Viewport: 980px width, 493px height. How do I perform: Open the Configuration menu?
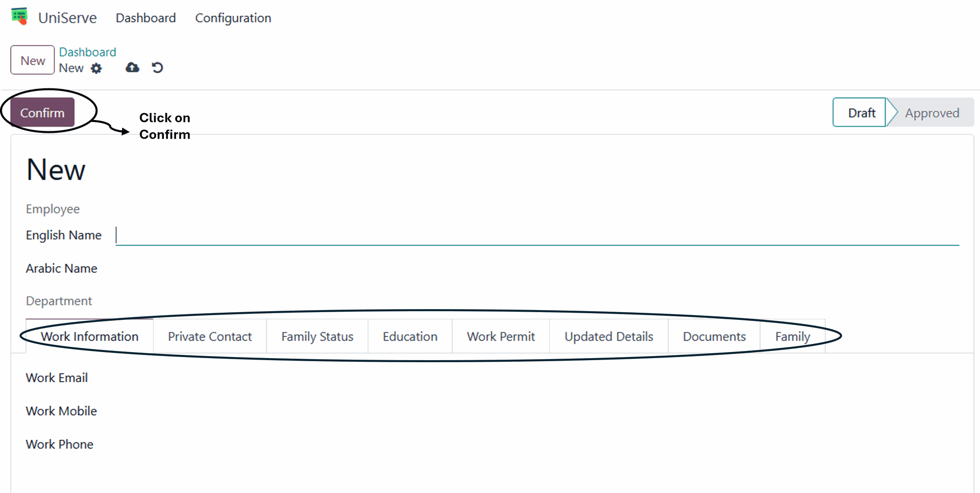click(233, 18)
